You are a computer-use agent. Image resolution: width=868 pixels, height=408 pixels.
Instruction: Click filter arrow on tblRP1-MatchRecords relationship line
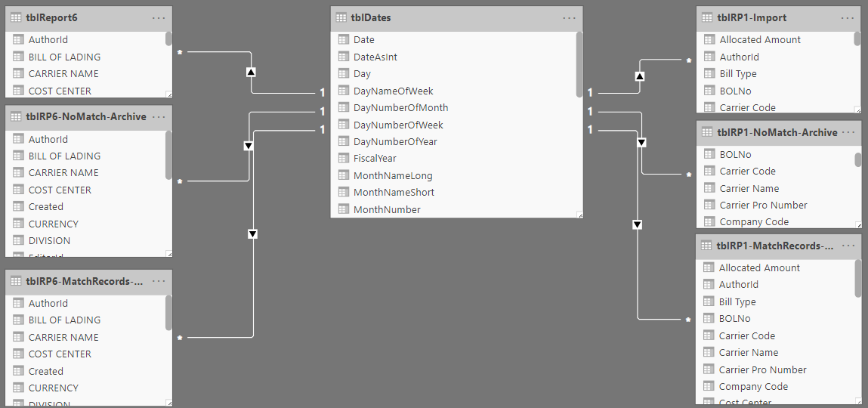pyautogui.click(x=637, y=224)
